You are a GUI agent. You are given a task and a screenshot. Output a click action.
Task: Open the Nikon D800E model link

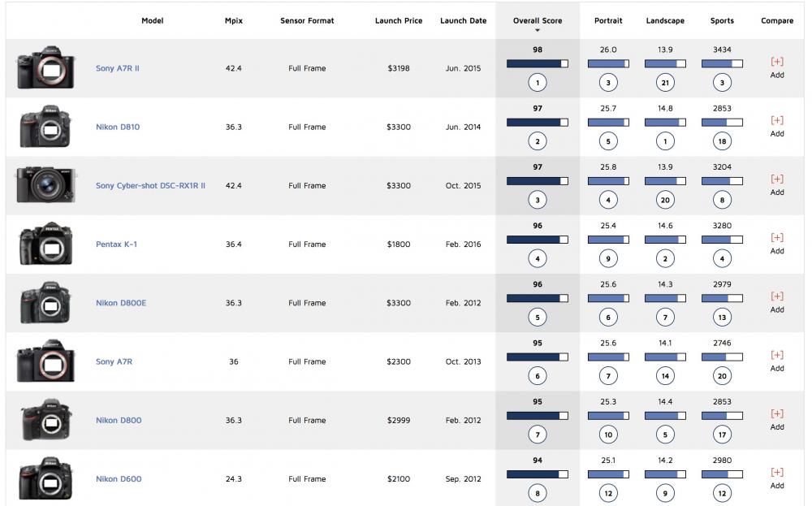point(121,303)
